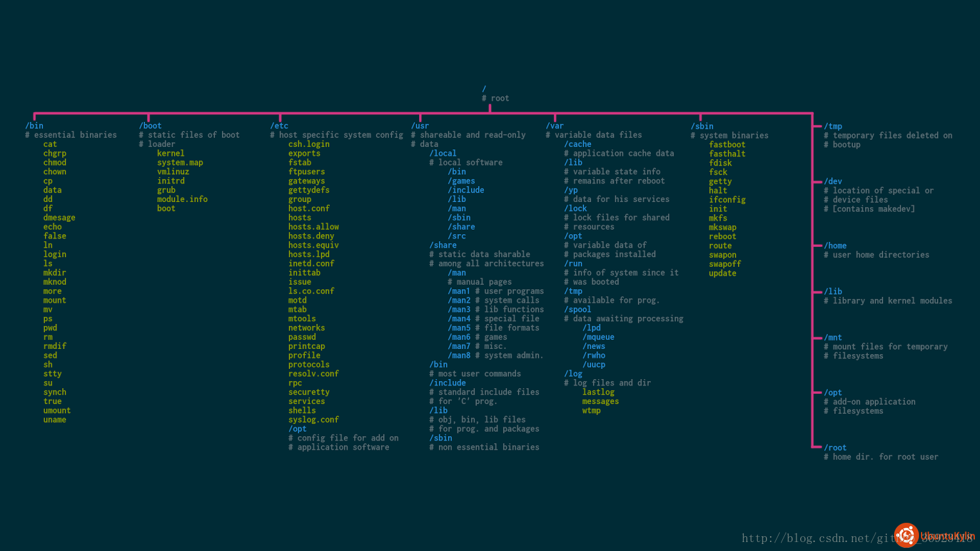The width and height of the screenshot is (980, 551).
Task: Select the '/dev' directory heading
Action: (x=833, y=182)
